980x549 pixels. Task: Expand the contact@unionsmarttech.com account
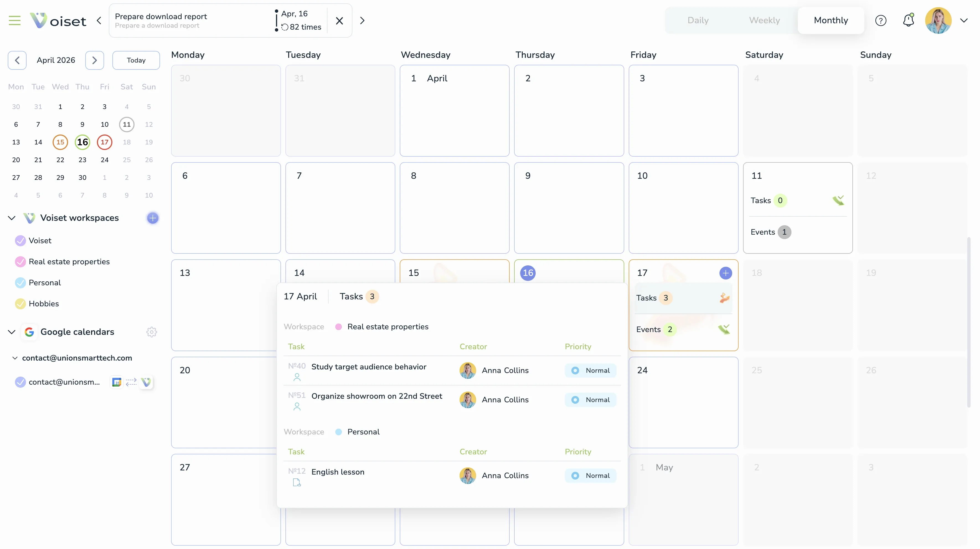coord(15,358)
